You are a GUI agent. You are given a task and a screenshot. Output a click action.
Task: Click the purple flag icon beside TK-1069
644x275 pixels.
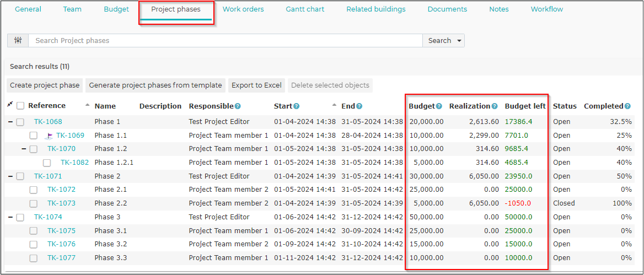coord(49,136)
